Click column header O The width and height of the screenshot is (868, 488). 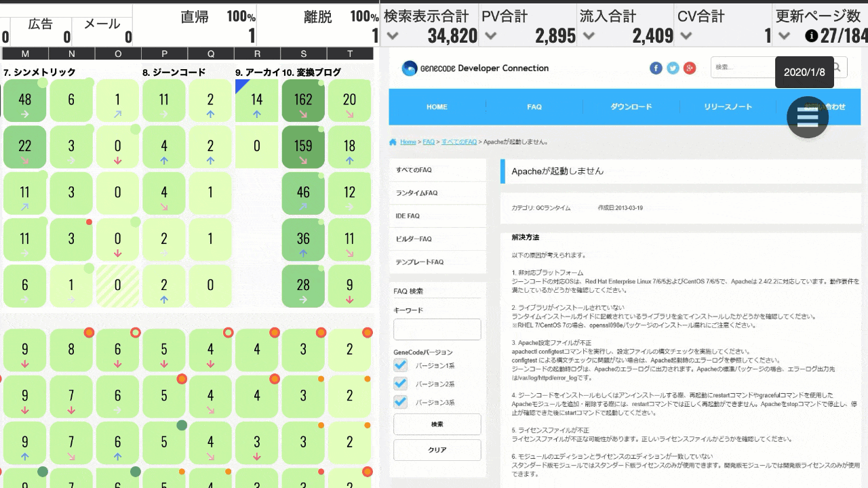pyautogui.click(x=118, y=54)
